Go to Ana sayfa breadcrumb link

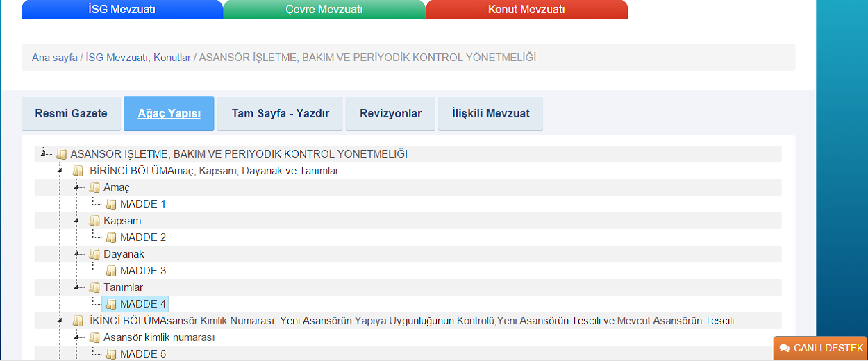pos(55,58)
